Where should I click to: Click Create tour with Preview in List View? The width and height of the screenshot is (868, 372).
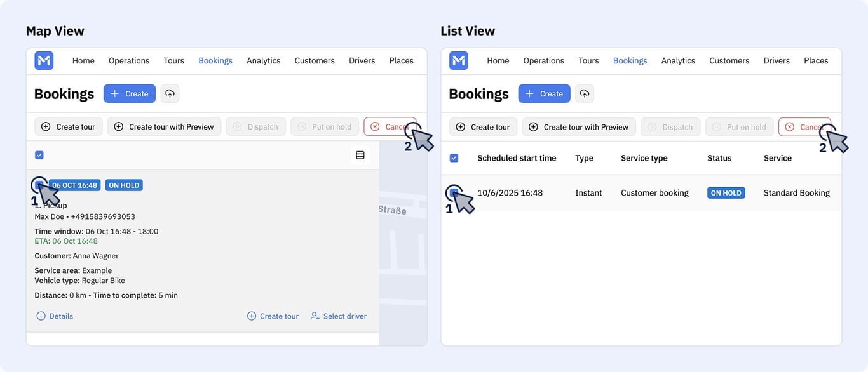580,126
